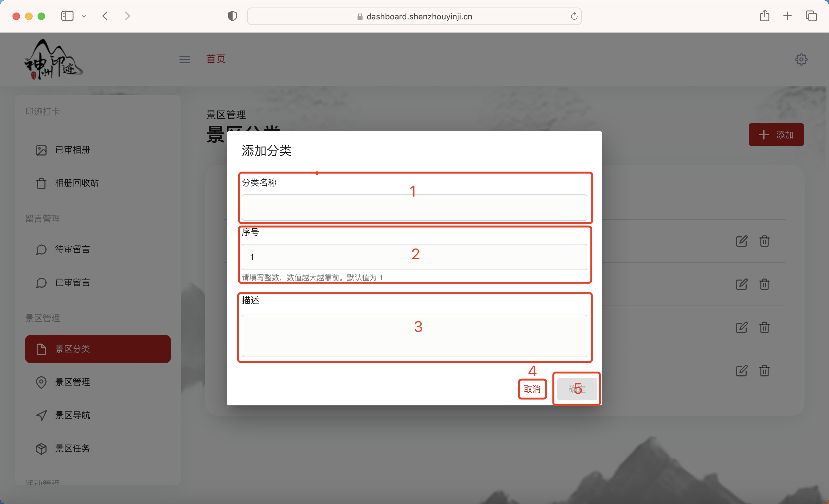Image resolution: width=829 pixels, height=504 pixels.
Task: Click the 取消 button in the dialog
Action: pos(532,389)
